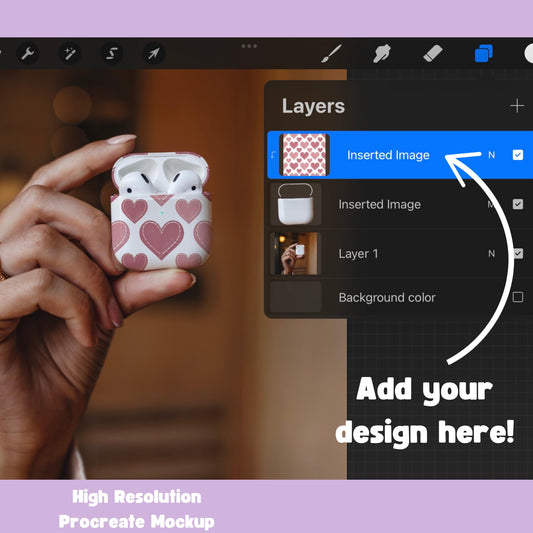Select the Layer 1 photo thumbnail
This screenshot has width=533, height=533.
click(295, 254)
